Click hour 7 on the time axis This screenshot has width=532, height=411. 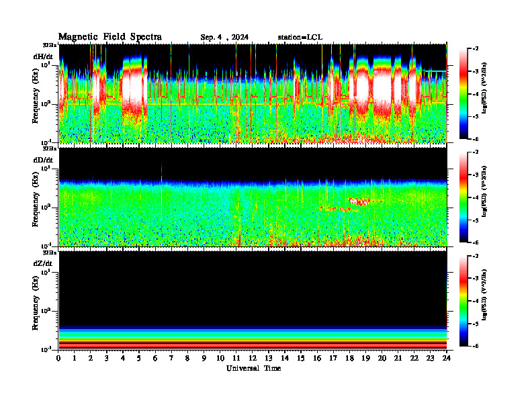(x=171, y=358)
